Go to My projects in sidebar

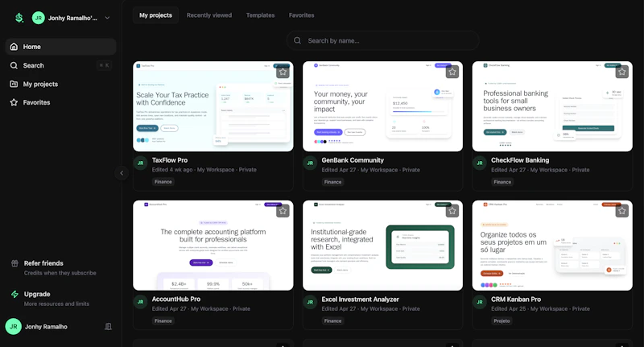click(61, 84)
